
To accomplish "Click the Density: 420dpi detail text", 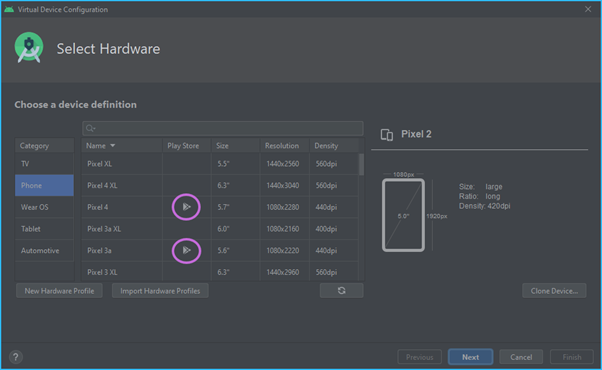I will point(485,206).
